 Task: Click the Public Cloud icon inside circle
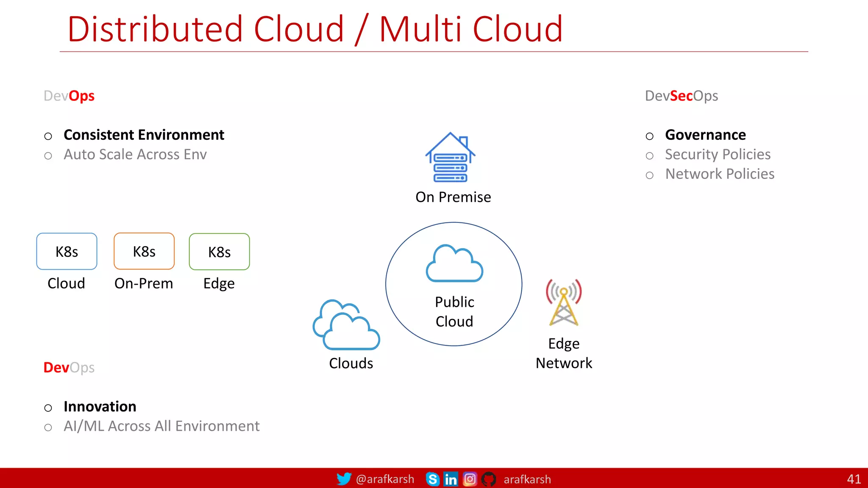point(454,263)
